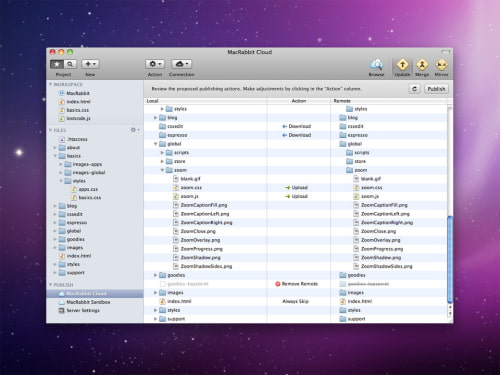The height and width of the screenshot is (375, 500).
Task: Collapse the basics folder in sidebar
Action: tap(55, 156)
